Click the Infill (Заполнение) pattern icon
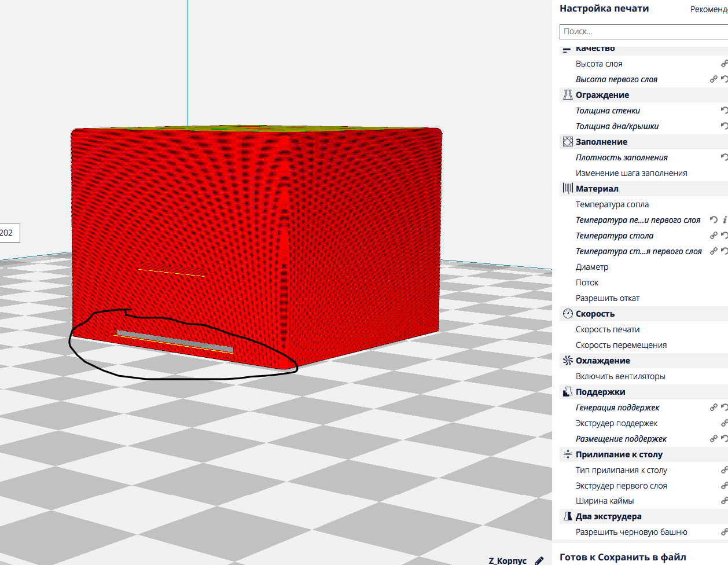The height and width of the screenshot is (565, 728). (x=568, y=142)
